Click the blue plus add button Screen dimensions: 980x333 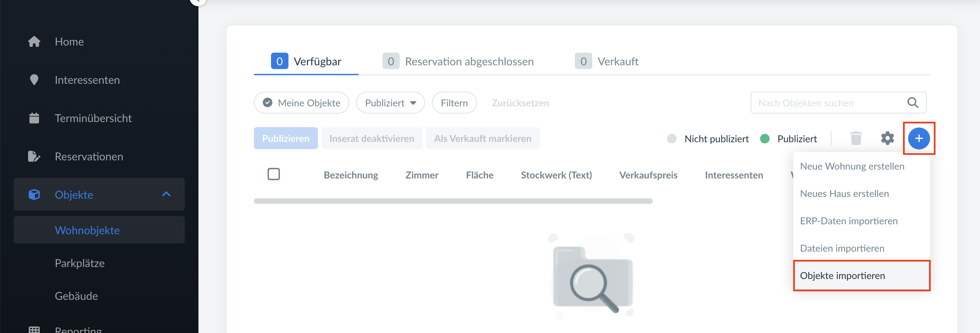(x=919, y=138)
